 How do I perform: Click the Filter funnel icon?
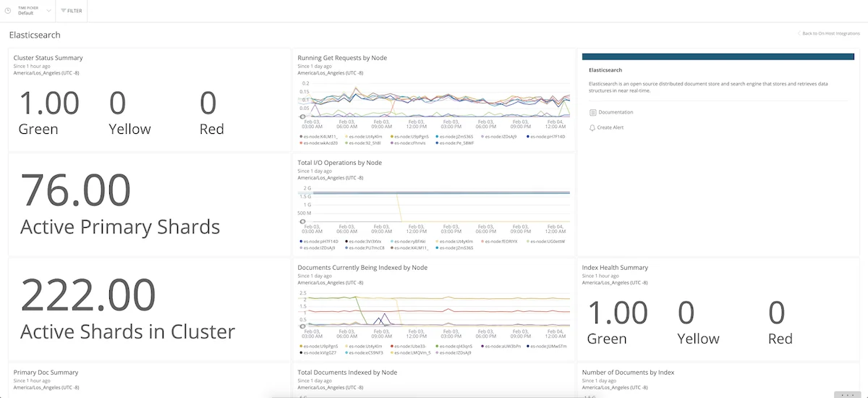[x=63, y=11]
